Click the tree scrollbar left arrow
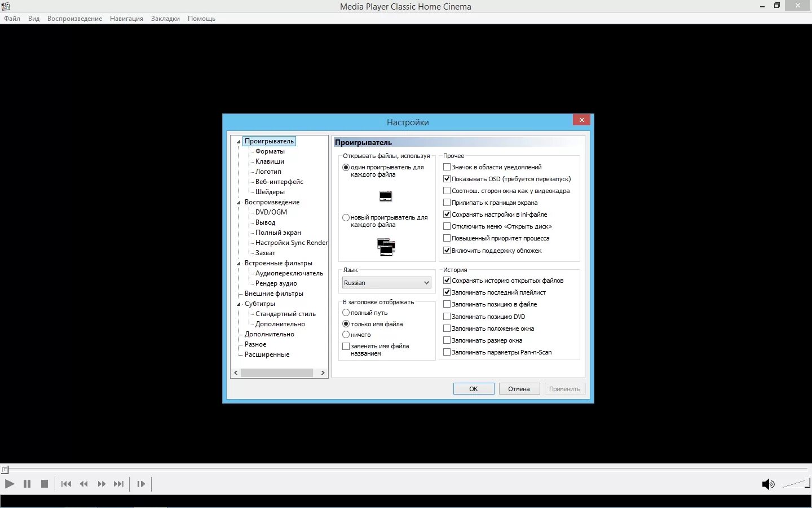 [x=236, y=373]
